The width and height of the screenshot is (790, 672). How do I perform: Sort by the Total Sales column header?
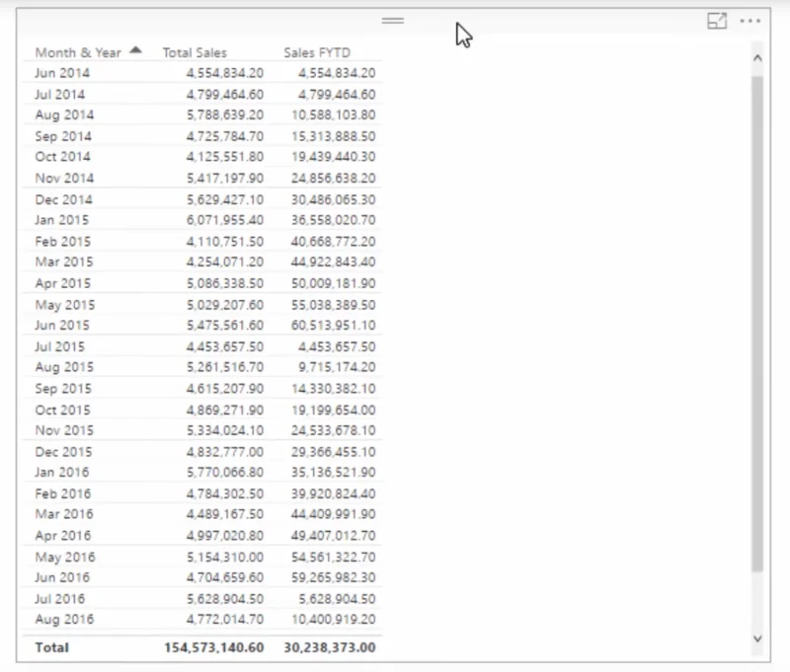point(195,53)
